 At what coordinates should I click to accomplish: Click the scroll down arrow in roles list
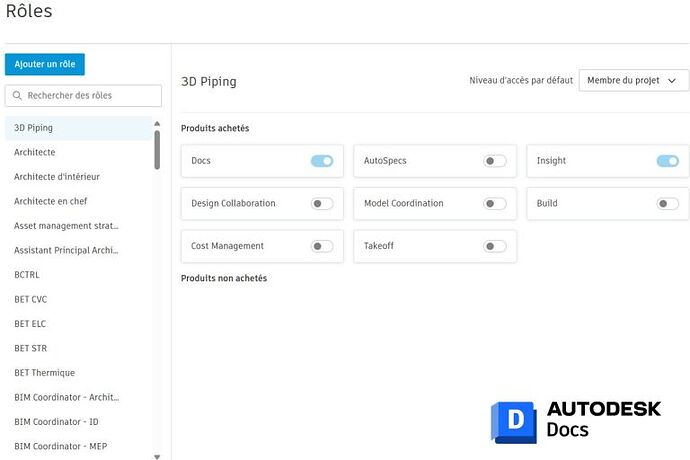(x=157, y=457)
